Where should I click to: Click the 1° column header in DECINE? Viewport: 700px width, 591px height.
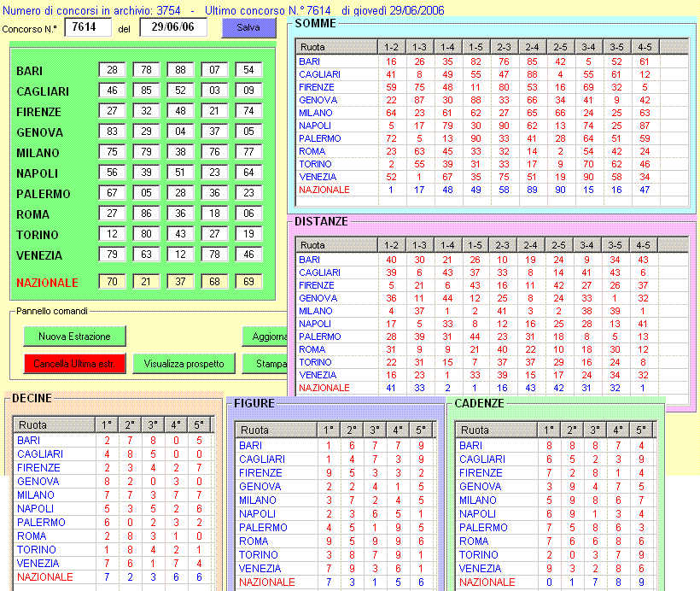coord(108,424)
